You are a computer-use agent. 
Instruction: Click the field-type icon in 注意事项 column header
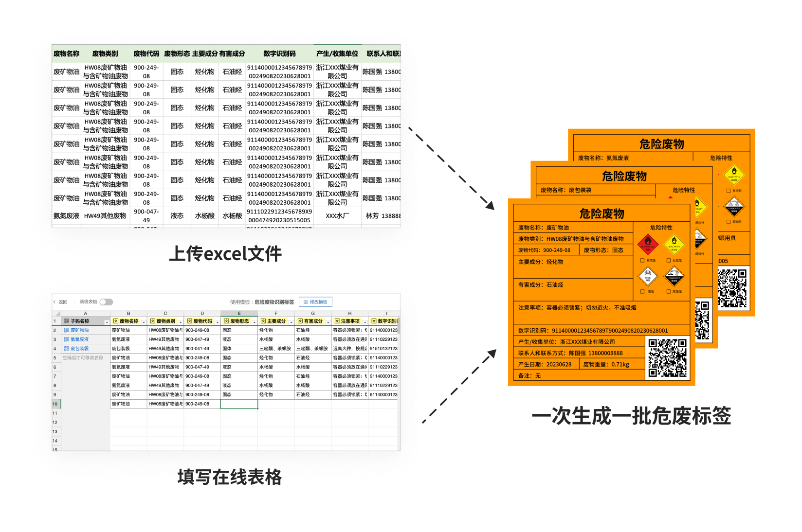pyautogui.click(x=337, y=321)
